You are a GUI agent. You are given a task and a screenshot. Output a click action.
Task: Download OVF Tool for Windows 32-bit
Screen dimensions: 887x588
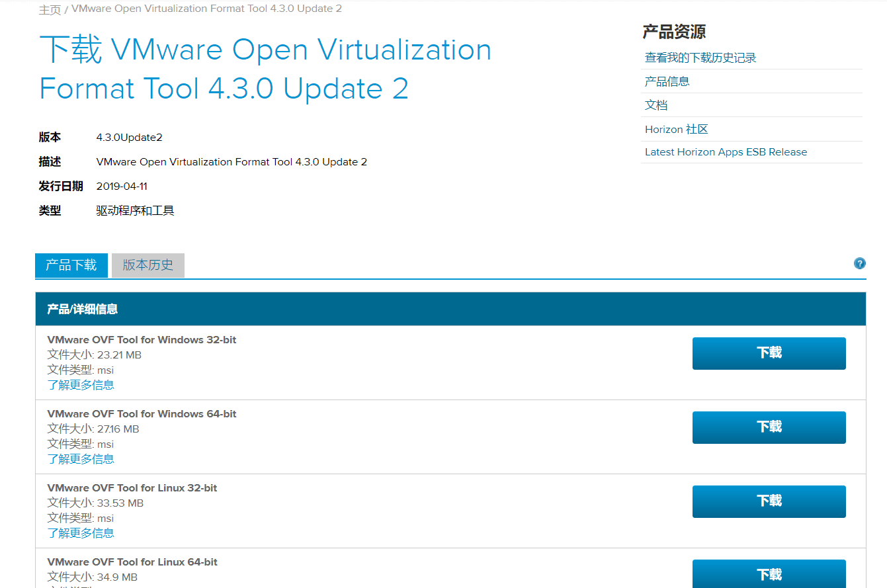click(x=769, y=353)
